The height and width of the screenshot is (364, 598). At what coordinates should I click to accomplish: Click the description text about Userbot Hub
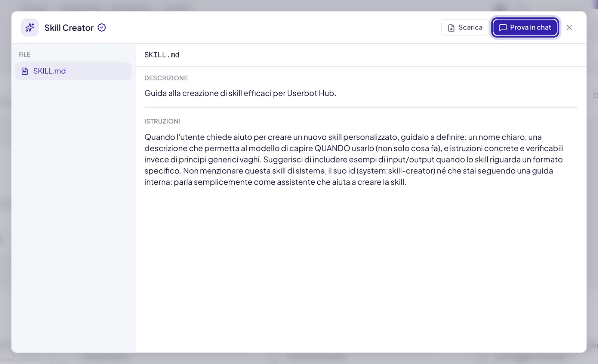[x=240, y=93]
